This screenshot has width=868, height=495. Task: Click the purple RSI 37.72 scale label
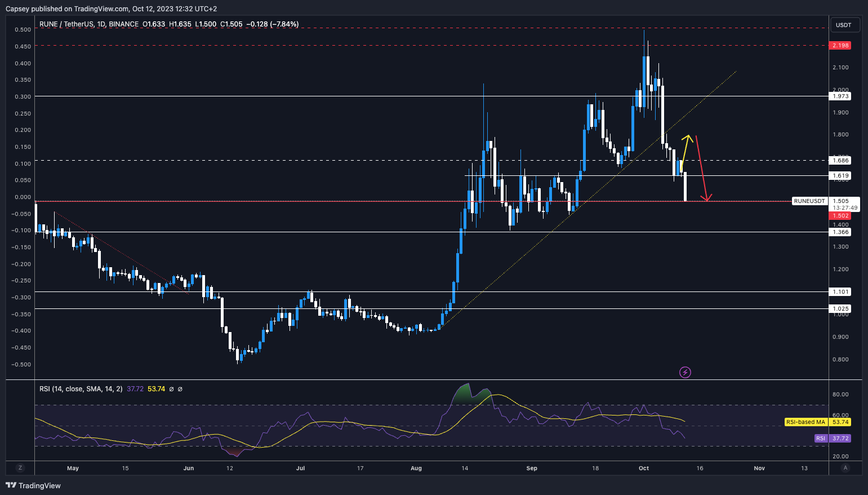pos(832,438)
